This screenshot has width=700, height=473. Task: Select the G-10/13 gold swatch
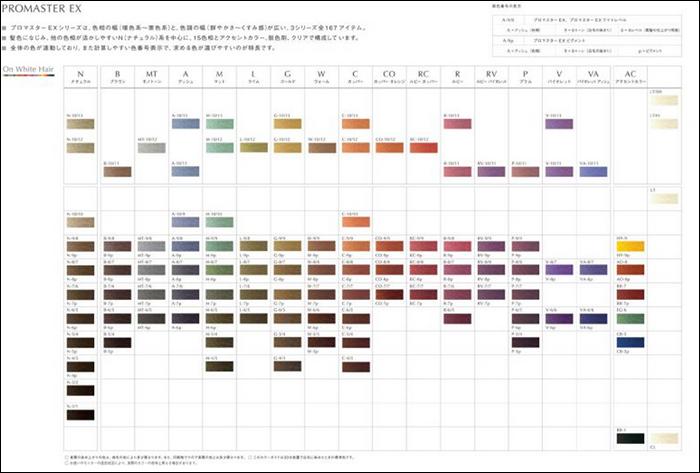[288, 124]
